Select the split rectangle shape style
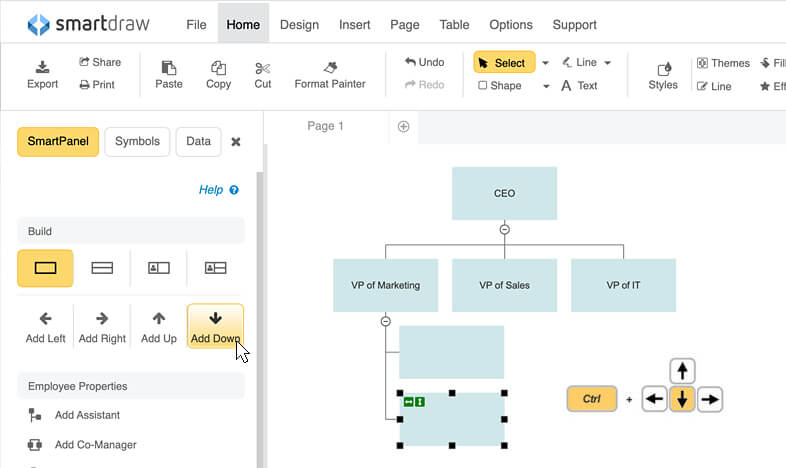The width and height of the screenshot is (786, 468). 102,268
